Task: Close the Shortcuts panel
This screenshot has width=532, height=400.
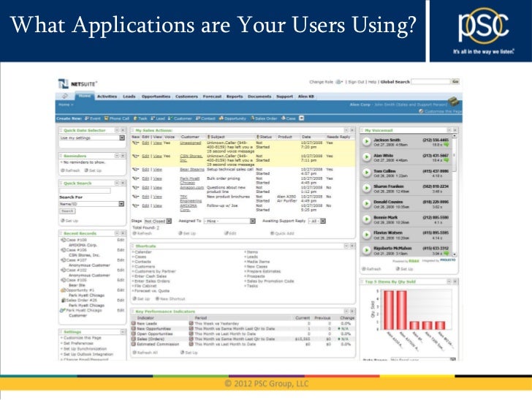Action: point(352,246)
